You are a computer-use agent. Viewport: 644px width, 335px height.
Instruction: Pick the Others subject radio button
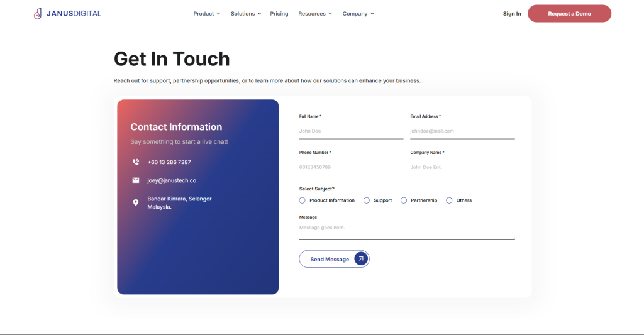click(x=449, y=200)
